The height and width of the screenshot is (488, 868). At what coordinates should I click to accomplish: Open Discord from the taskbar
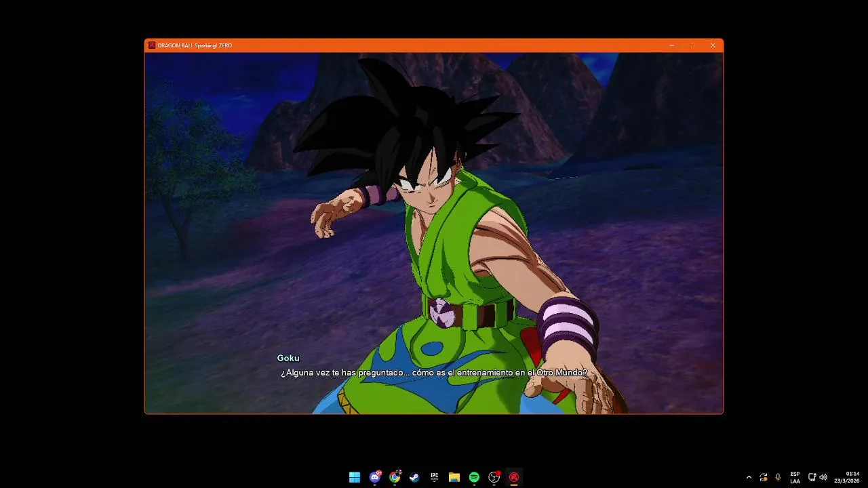(x=375, y=477)
